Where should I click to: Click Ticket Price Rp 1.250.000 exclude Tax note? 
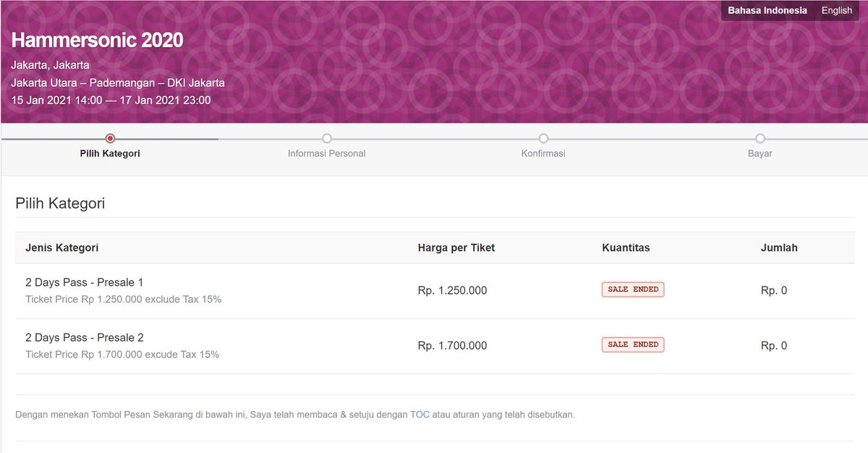pos(123,299)
